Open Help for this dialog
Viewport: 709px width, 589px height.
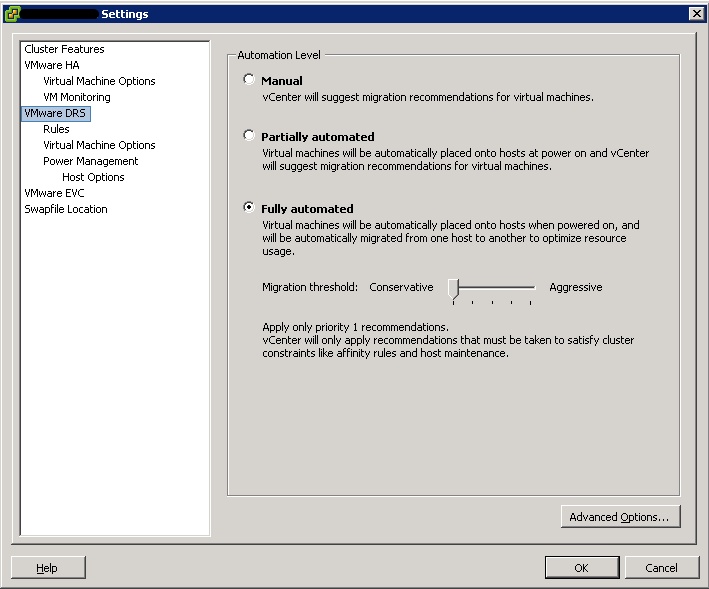pyautogui.click(x=48, y=567)
